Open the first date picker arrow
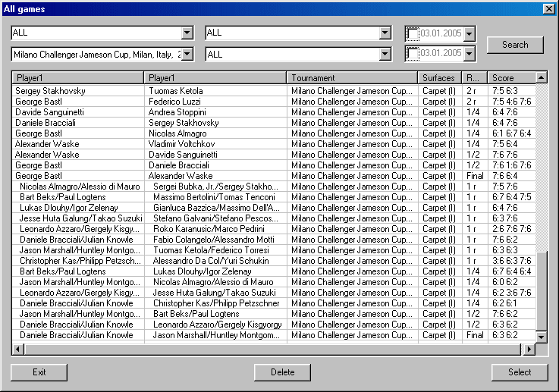Viewport: 559px width, 392px height. pyautogui.click(x=469, y=34)
